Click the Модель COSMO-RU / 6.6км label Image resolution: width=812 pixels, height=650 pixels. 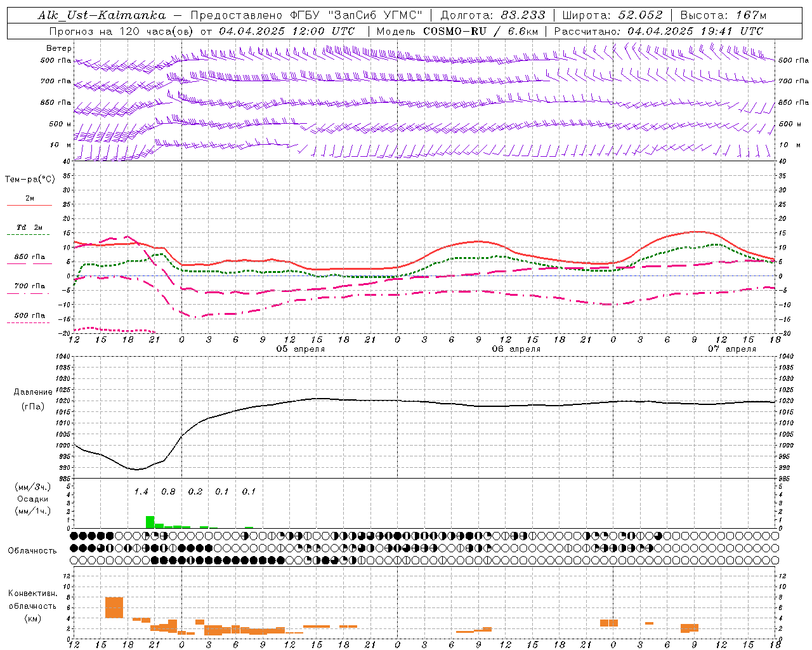(x=457, y=30)
